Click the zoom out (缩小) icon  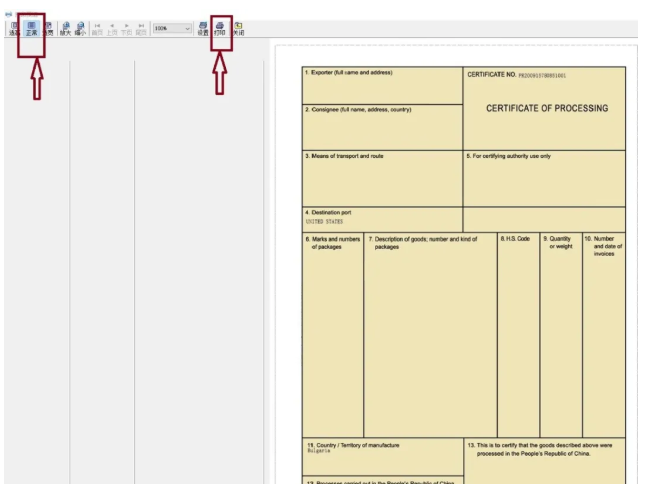80,28
